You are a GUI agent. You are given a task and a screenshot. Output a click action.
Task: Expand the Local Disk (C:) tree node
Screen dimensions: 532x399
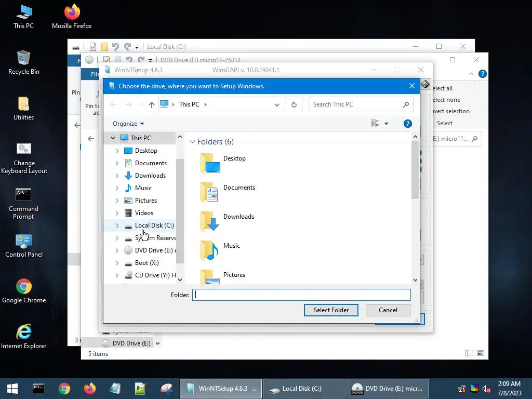117,225
